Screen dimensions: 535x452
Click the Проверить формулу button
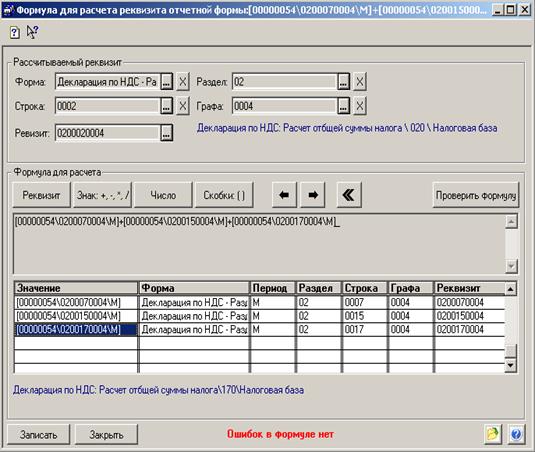click(476, 195)
